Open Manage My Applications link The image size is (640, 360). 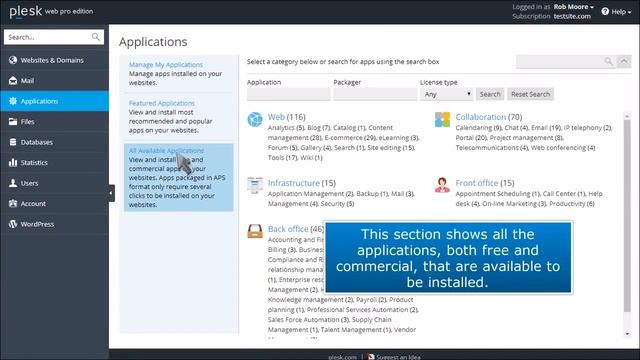click(166, 64)
